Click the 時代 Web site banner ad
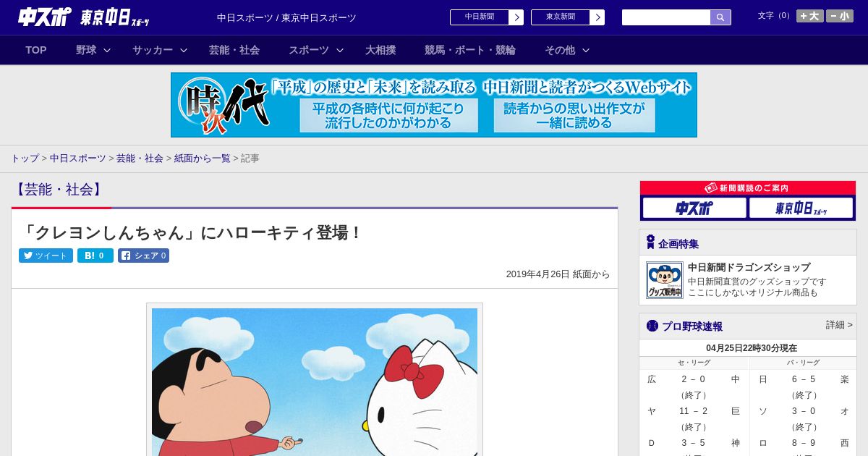This screenshot has height=456, width=868. tap(434, 105)
